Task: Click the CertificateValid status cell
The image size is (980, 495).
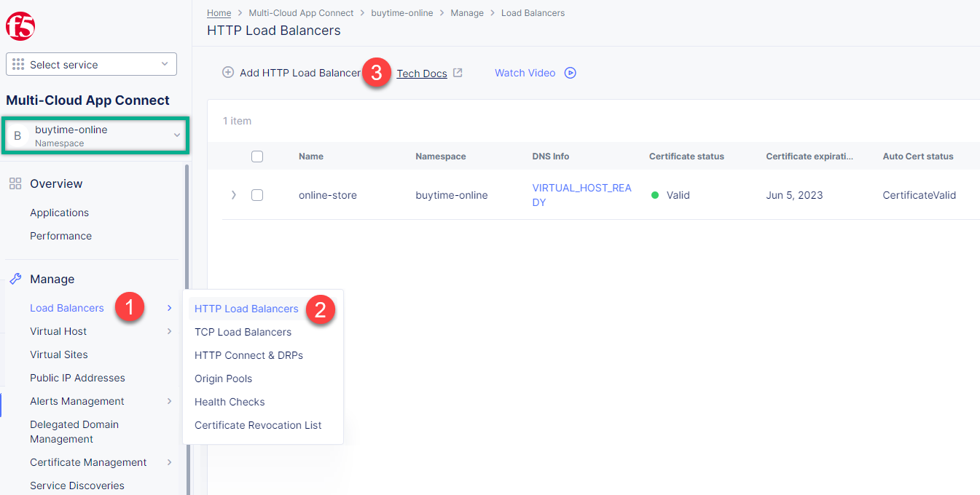Action: click(919, 195)
